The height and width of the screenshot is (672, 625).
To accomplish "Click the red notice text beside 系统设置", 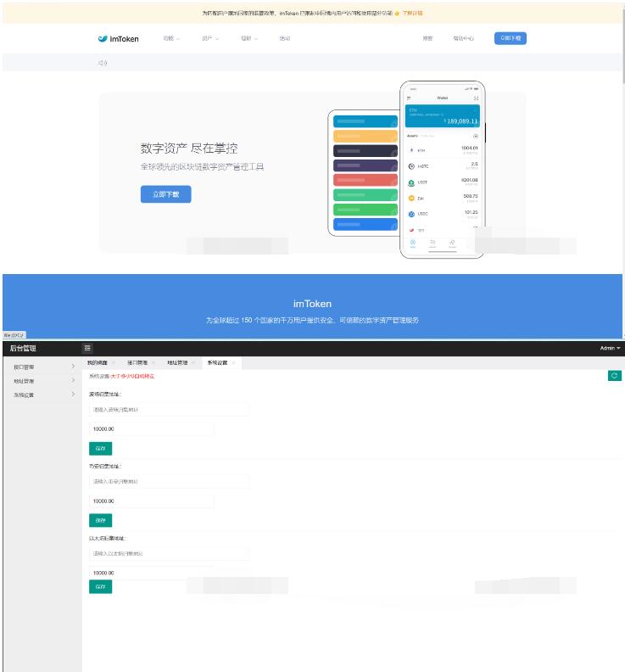I will coord(132,376).
